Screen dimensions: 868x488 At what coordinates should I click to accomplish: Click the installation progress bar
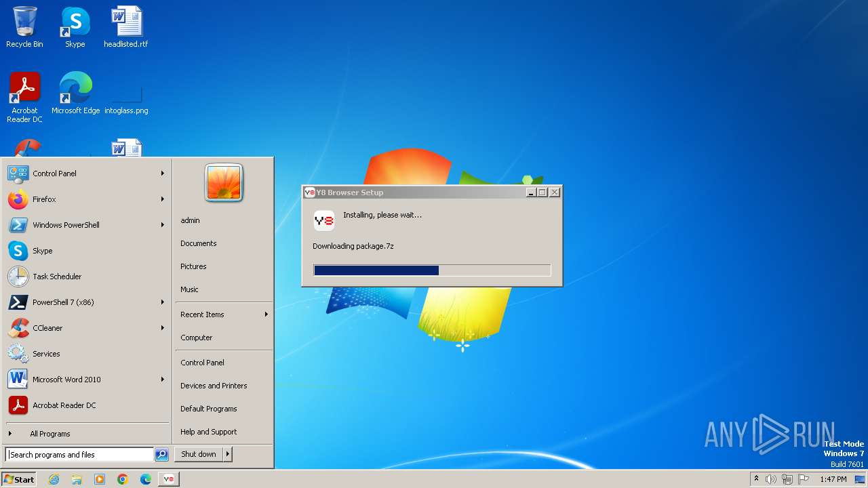(432, 270)
